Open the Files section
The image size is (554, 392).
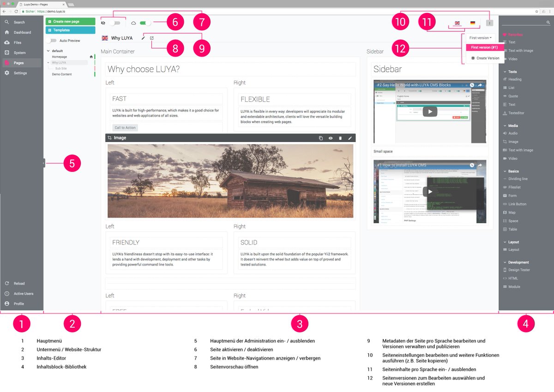(18, 42)
